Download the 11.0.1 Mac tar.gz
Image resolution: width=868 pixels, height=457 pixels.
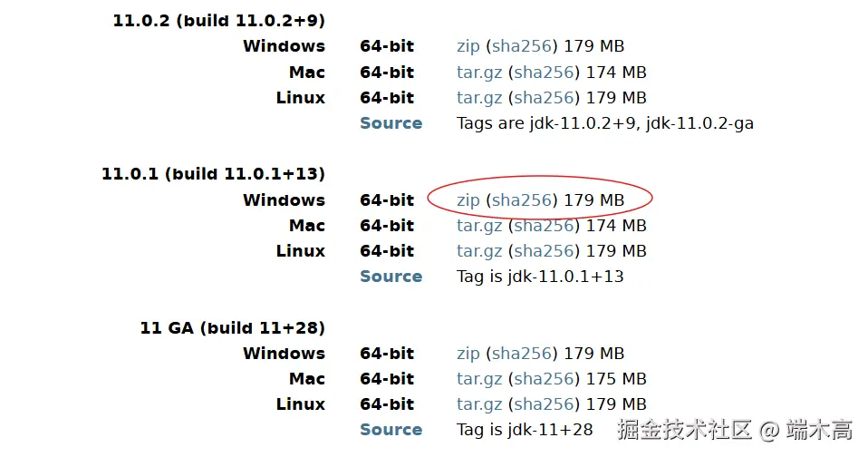click(x=479, y=226)
